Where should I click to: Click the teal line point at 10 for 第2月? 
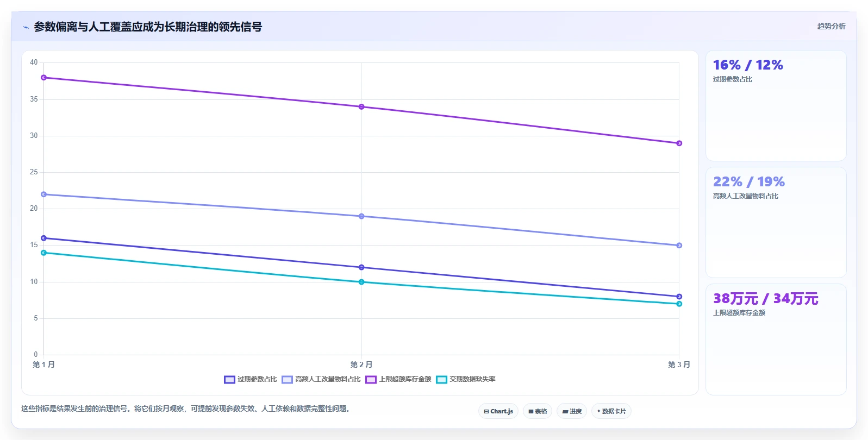[x=361, y=282]
